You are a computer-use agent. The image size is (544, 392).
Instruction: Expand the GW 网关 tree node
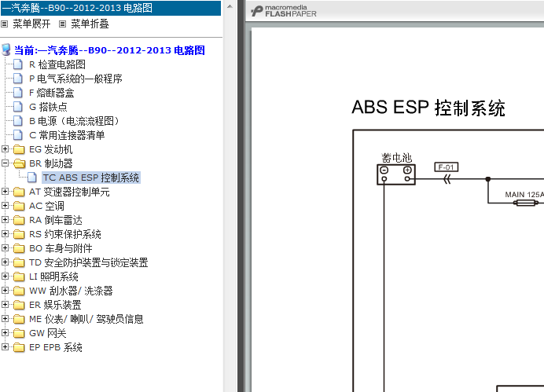pos(5,333)
